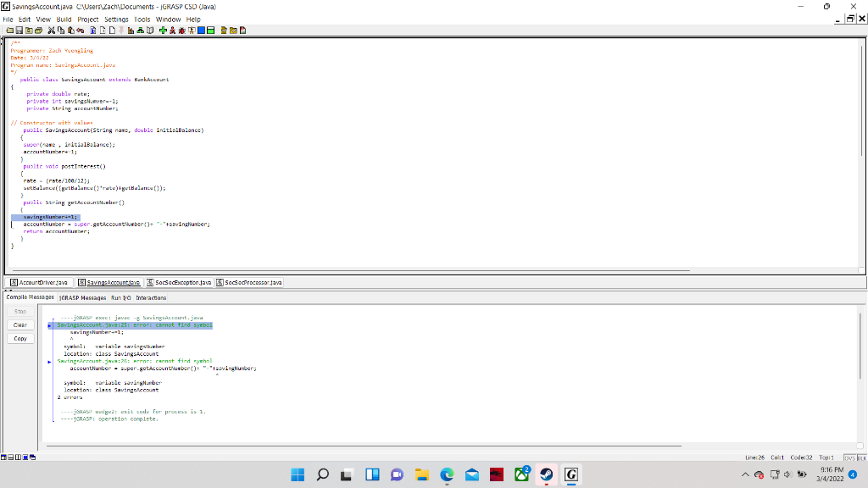Click the green split window icon

(x=211, y=30)
